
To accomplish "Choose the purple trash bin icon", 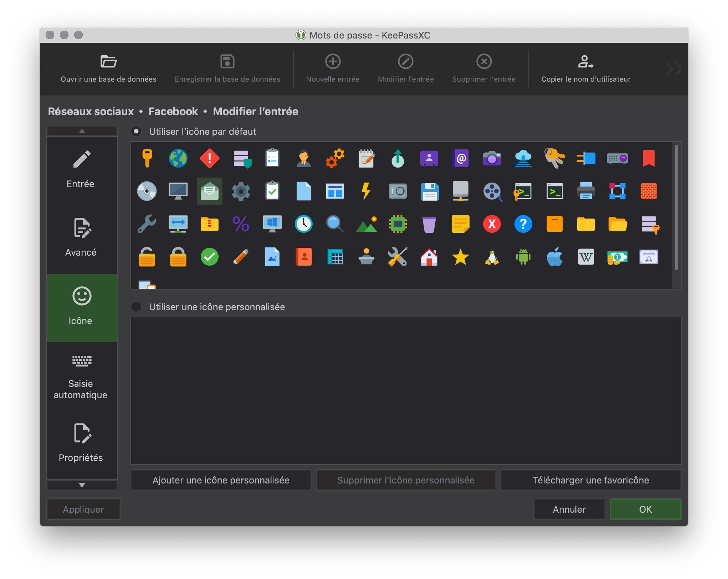I will (x=429, y=224).
